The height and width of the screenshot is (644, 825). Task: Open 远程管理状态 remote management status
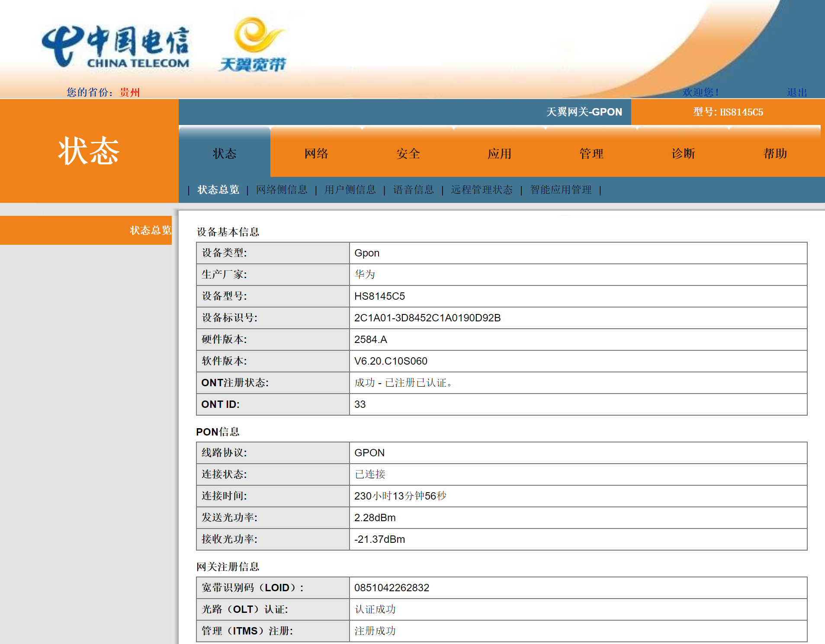(x=481, y=190)
